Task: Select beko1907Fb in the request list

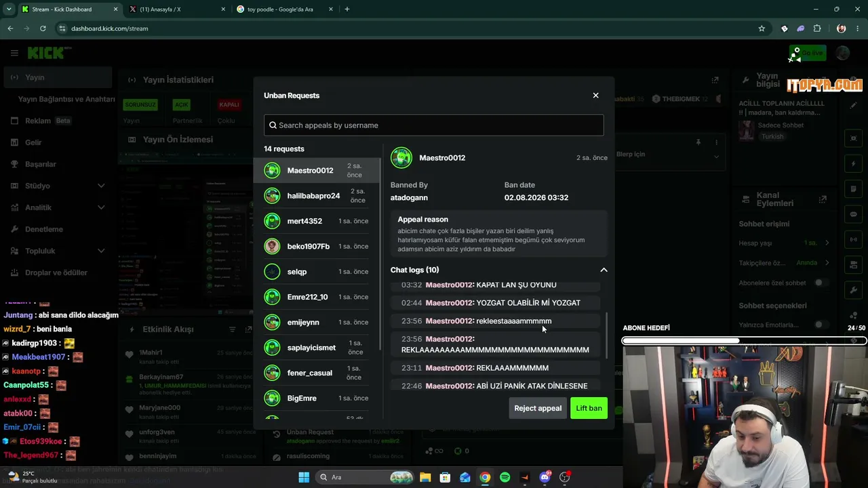Action: (317, 246)
